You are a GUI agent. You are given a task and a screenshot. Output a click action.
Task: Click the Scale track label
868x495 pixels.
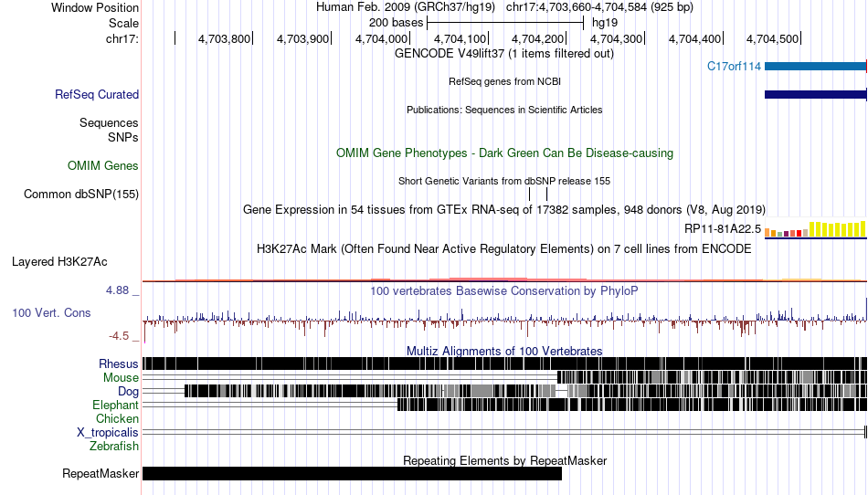point(123,23)
